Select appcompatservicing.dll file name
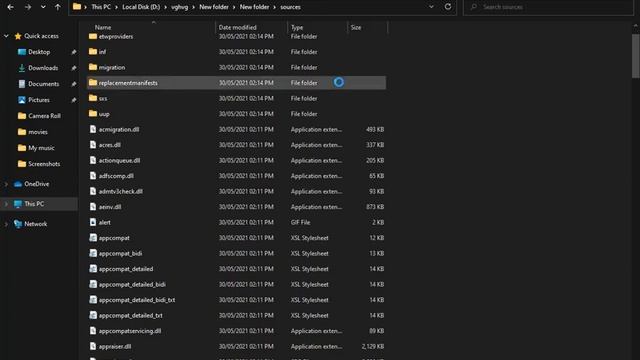The height and width of the screenshot is (360, 640). coord(130,331)
